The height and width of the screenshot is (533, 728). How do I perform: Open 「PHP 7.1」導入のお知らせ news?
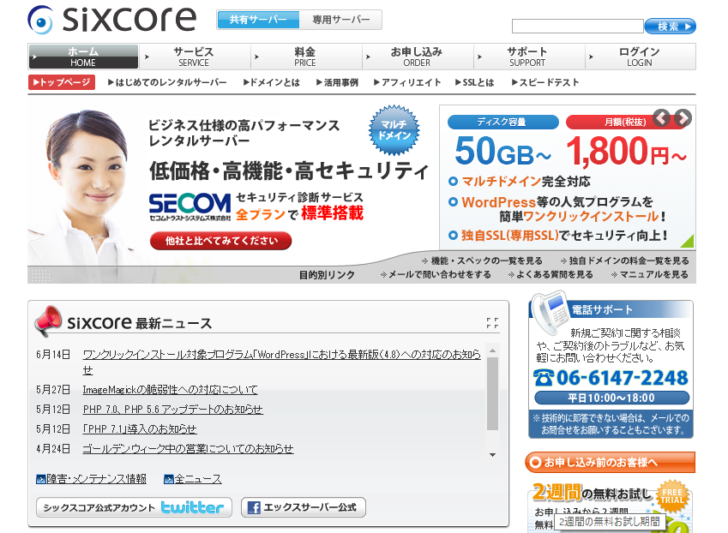(139, 429)
